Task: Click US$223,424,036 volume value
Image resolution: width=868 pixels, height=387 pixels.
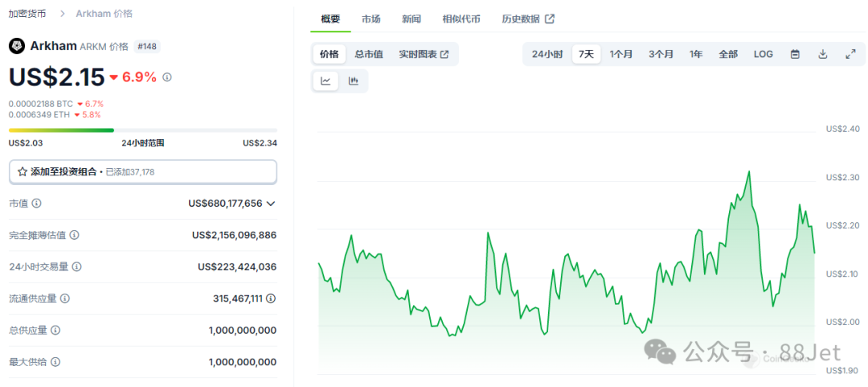Action: [x=237, y=266]
